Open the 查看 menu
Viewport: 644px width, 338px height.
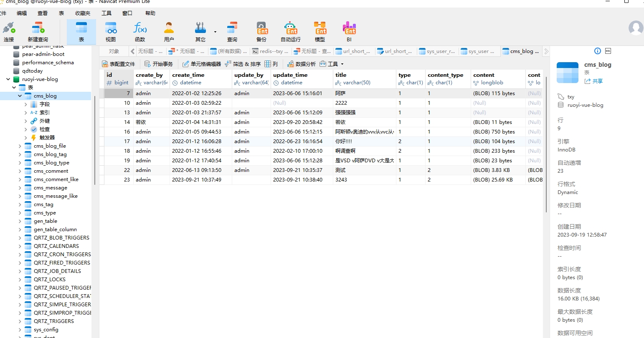(43, 13)
